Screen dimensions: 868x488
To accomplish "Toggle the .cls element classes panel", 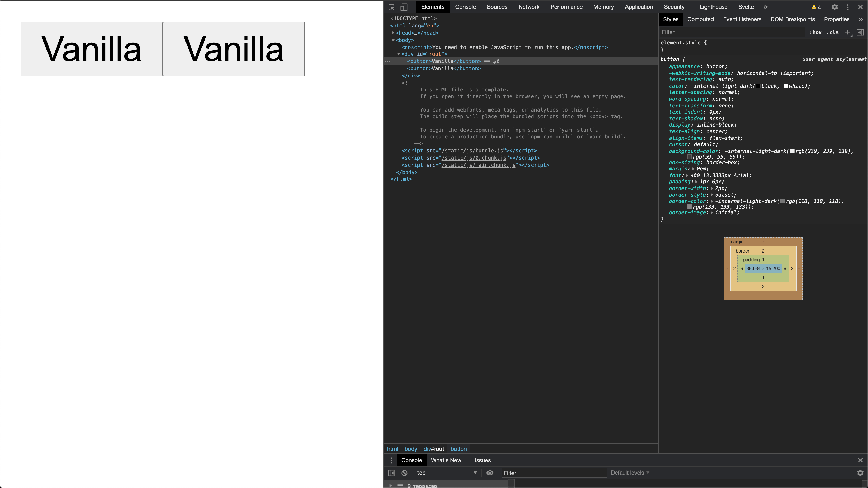I will coord(833,32).
